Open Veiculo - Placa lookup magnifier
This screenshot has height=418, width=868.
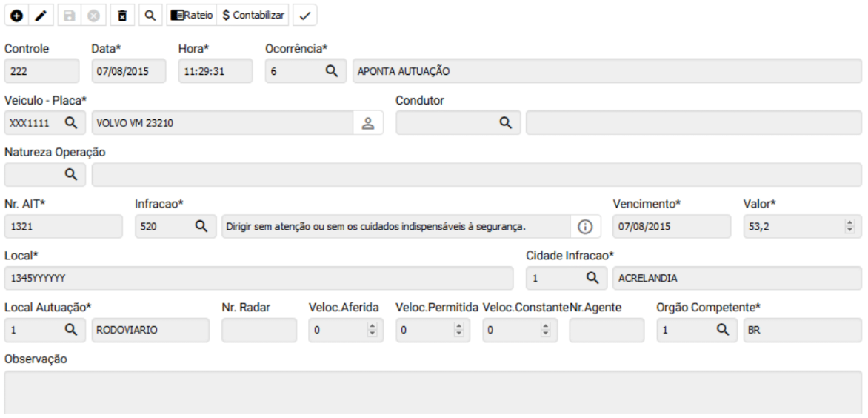(70, 123)
